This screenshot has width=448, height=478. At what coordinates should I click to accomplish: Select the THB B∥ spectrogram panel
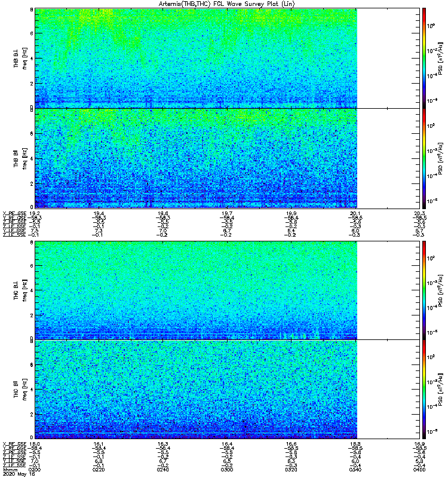(228, 158)
